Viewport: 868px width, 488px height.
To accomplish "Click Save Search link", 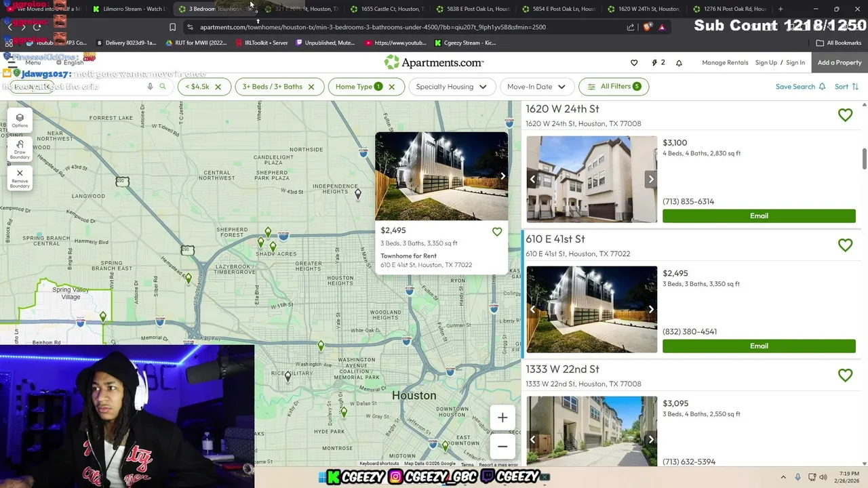I will click(x=800, y=87).
